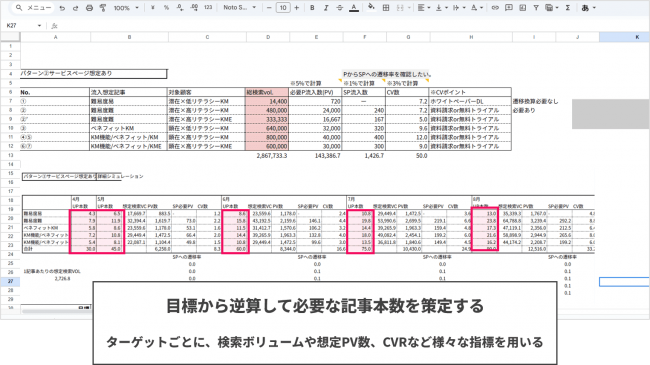Click the selected empty cell K27

click(x=624, y=282)
